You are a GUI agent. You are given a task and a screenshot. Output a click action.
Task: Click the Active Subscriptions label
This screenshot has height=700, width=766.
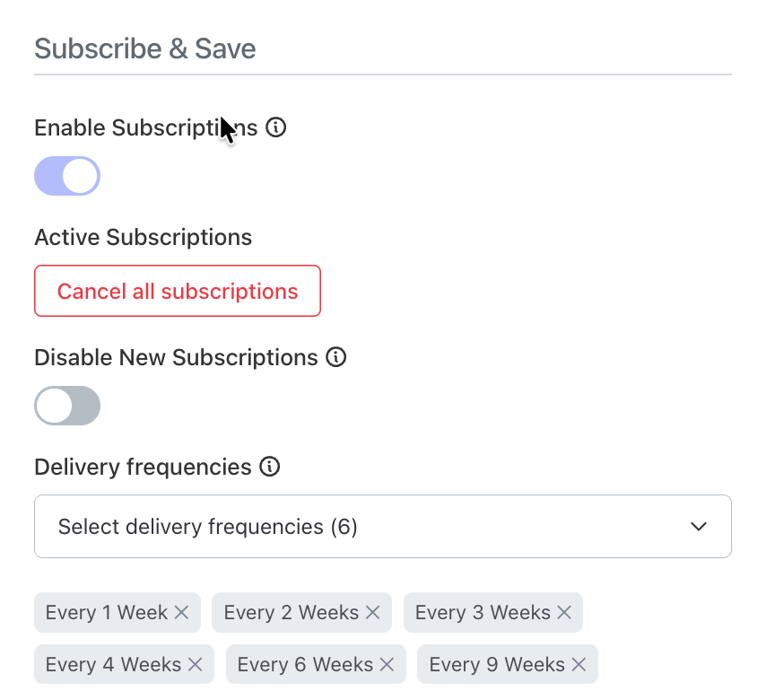(144, 238)
